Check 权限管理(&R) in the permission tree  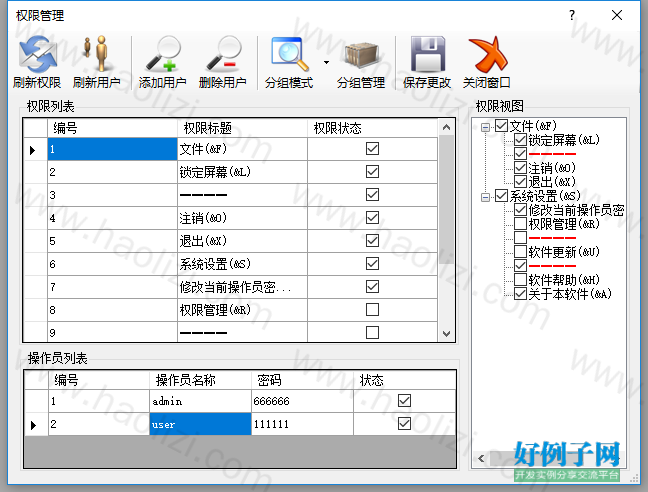[520, 223]
